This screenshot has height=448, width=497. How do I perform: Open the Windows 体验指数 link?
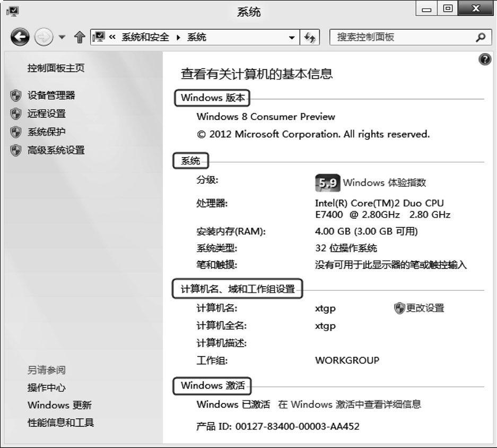pyautogui.click(x=385, y=183)
